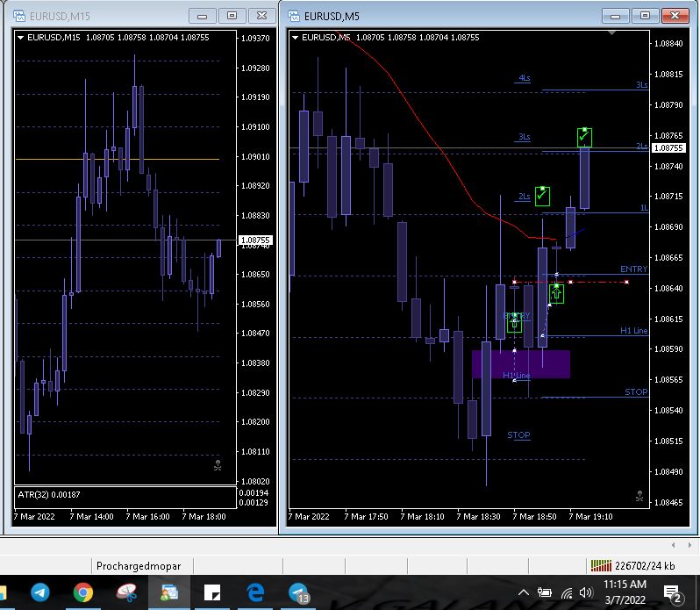700x610 pixels.
Task: Select the green marker over the lower ENTRY label
Action: (514, 323)
